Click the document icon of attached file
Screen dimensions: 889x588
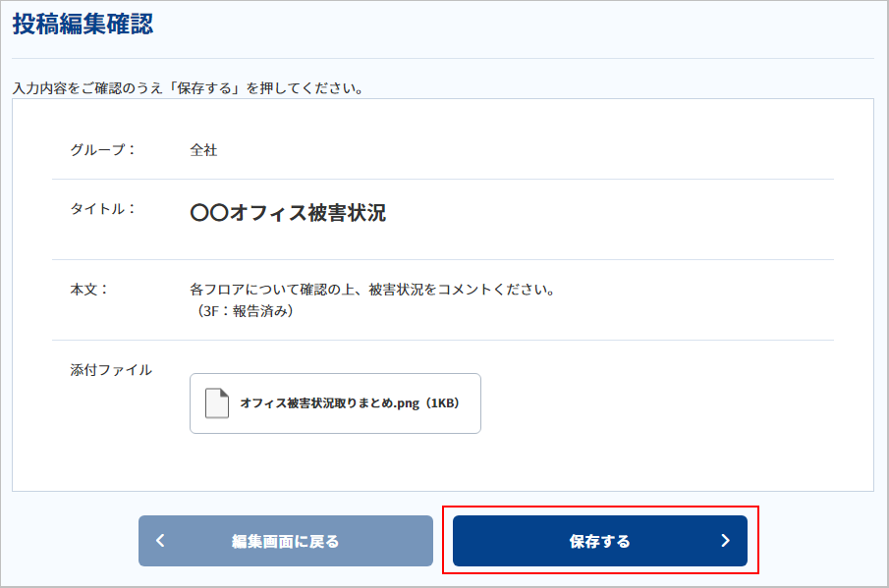point(216,403)
